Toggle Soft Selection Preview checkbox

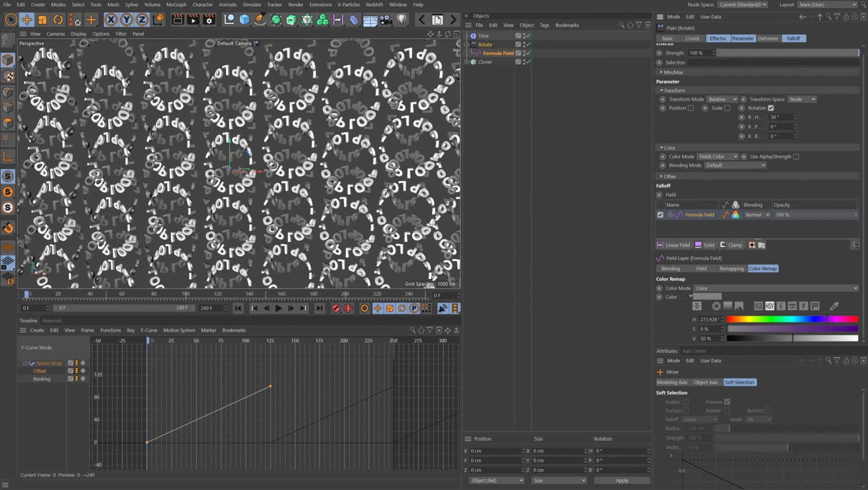[727, 402]
